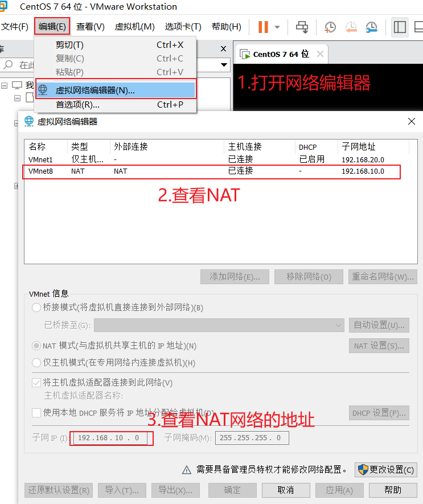Select NAT 模式 radio button
The height and width of the screenshot is (504, 423).
point(36,346)
